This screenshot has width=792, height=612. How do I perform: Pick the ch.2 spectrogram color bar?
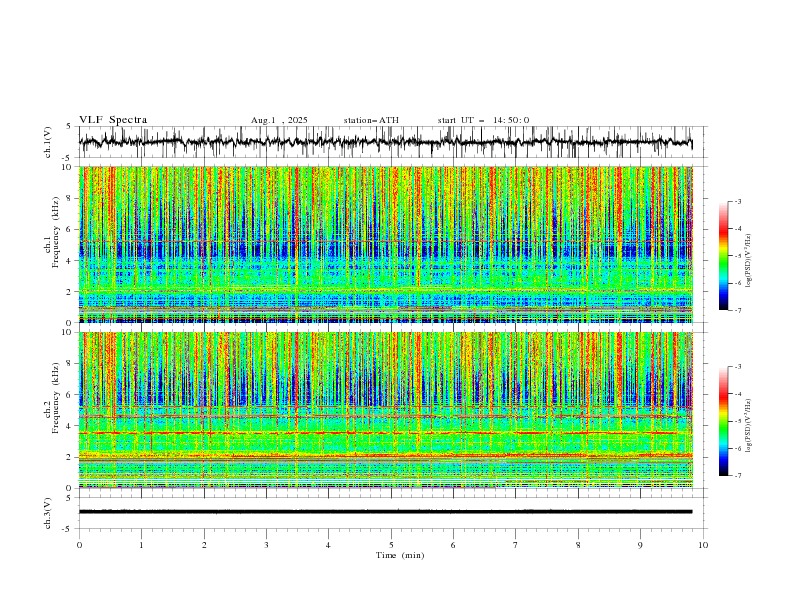pos(723,421)
